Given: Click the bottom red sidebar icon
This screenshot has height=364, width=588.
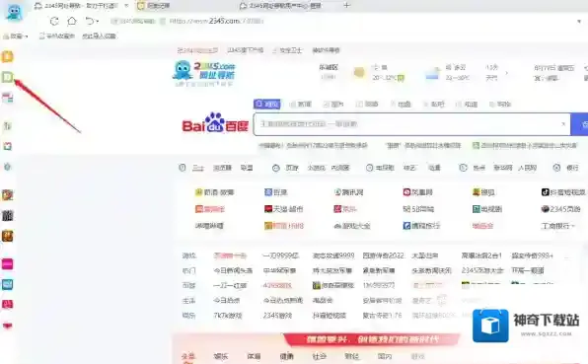Looking at the screenshot, I should 8,326.
